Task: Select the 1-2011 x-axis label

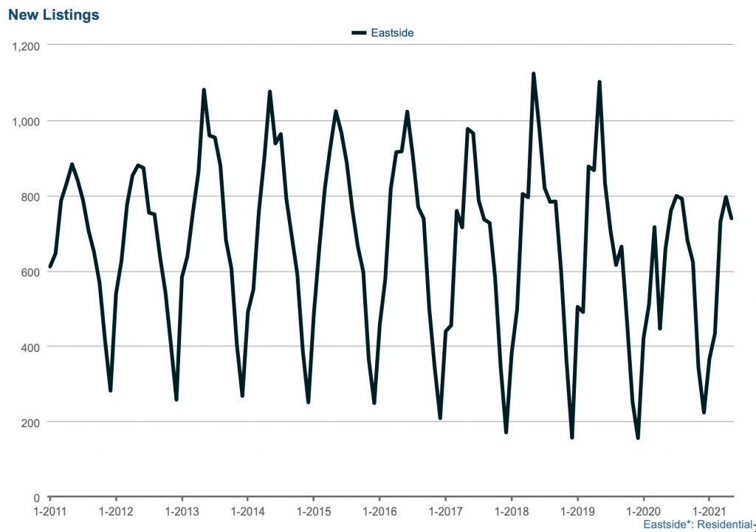Action: pyautogui.click(x=49, y=511)
